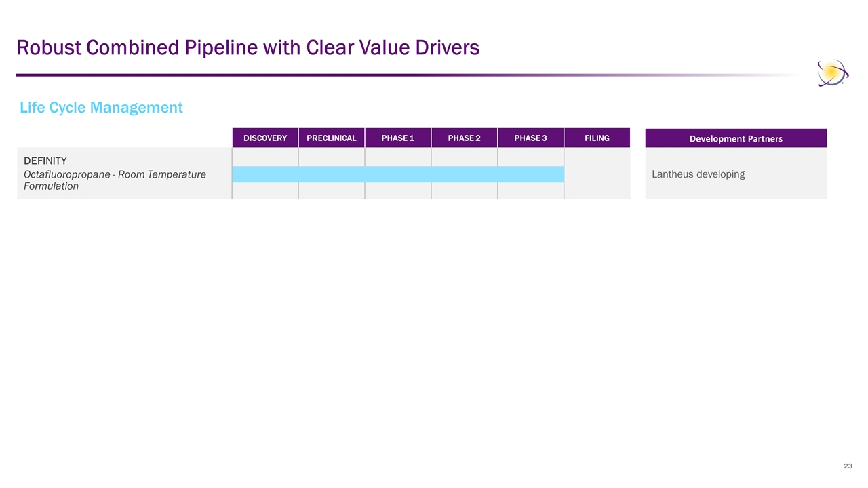Choose the PHASE 3 column header
The image size is (868, 488).
tap(530, 138)
